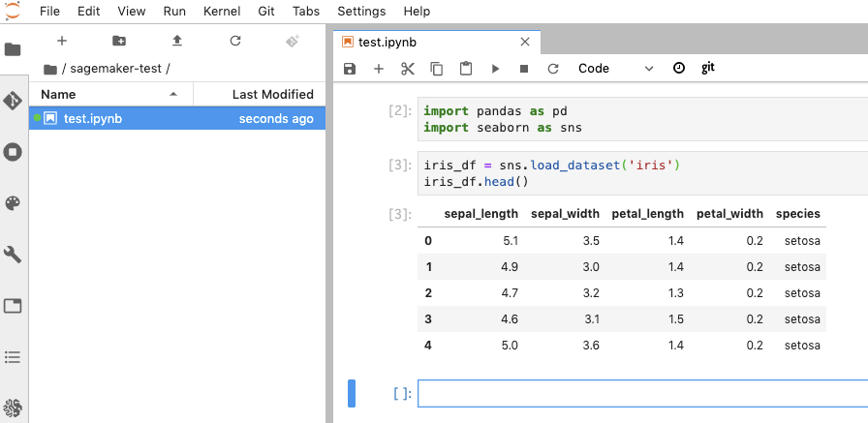Select test.ipynb in the file browser
The width and height of the screenshot is (868, 423).
click(x=93, y=118)
